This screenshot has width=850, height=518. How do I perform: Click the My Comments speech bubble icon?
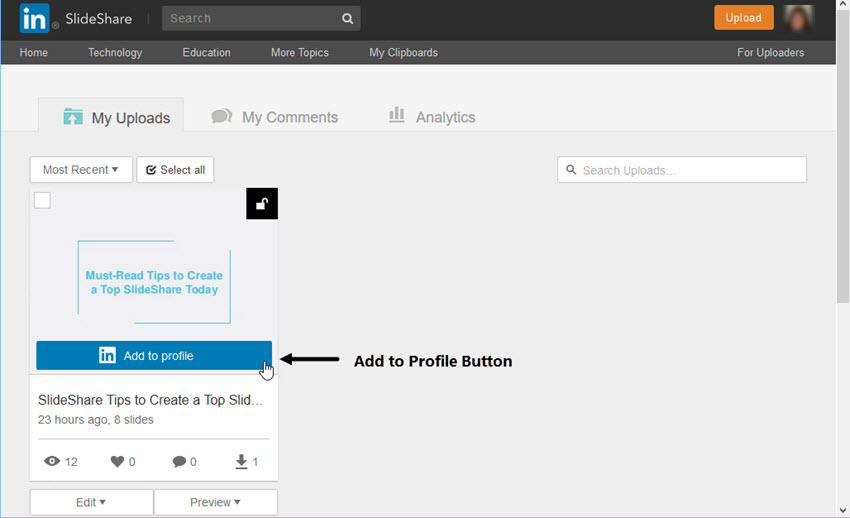click(x=222, y=116)
